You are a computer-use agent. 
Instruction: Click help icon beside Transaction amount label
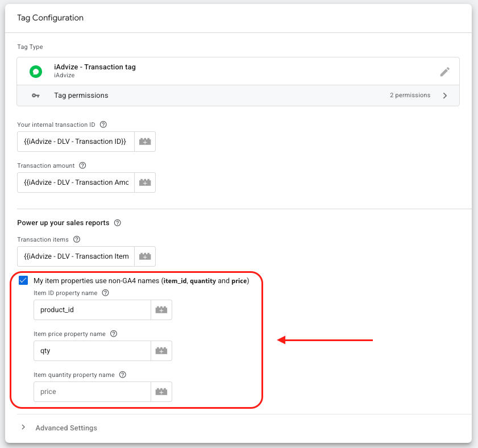point(82,165)
